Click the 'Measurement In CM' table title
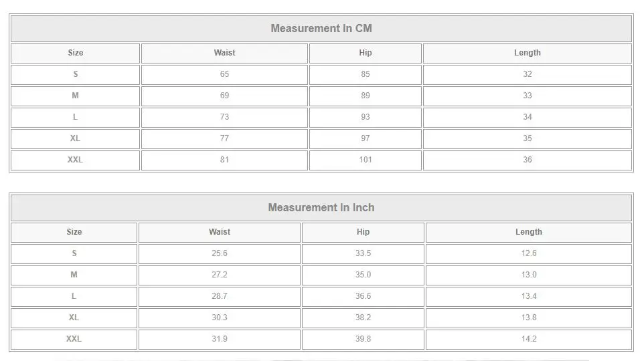Viewport: 644px width, 361px height. (x=321, y=29)
